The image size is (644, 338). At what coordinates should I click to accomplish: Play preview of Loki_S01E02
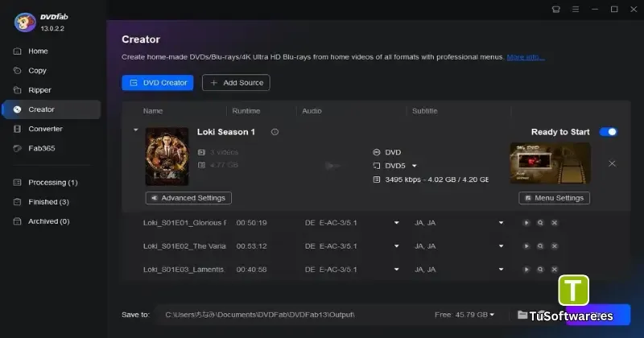(x=526, y=246)
